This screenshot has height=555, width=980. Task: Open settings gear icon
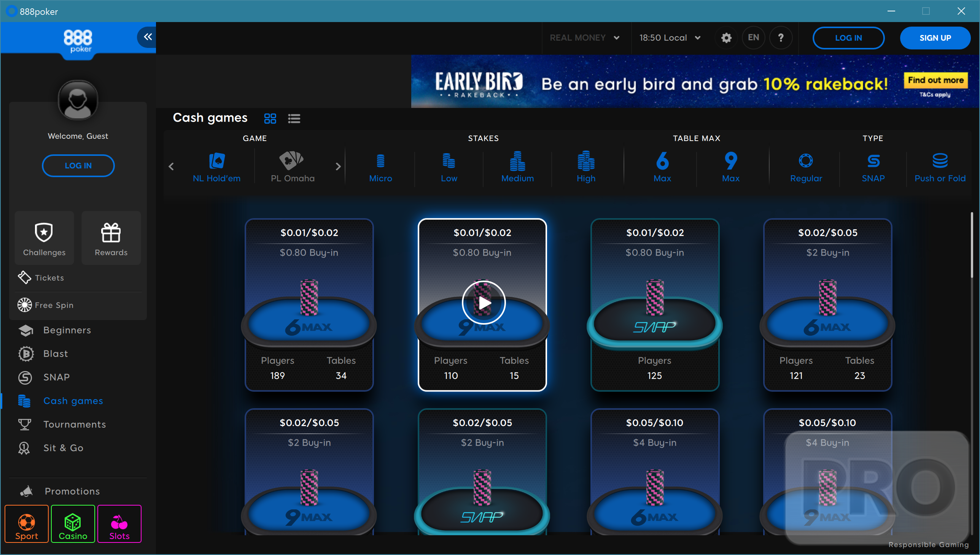pyautogui.click(x=726, y=38)
